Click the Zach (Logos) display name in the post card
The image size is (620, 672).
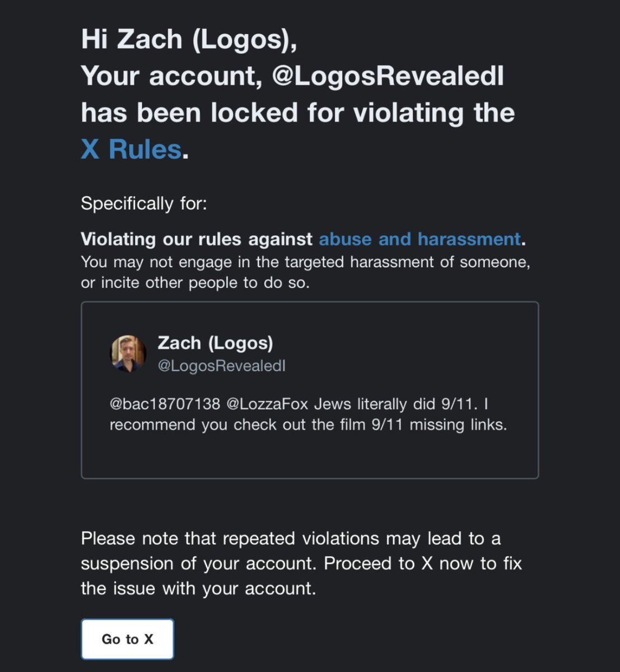click(x=215, y=343)
